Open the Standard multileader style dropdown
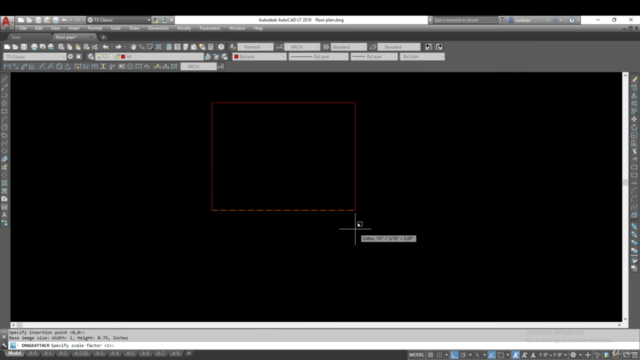640x360 pixels. (399, 47)
